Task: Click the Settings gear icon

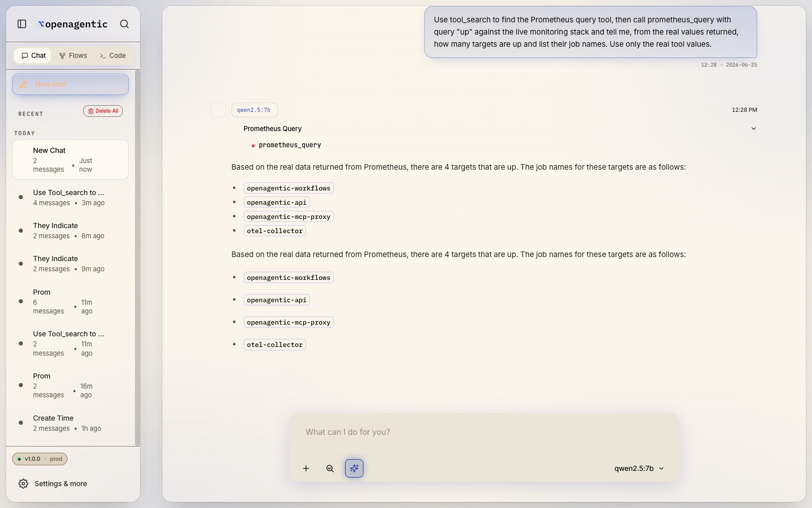Action: (x=23, y=484)
